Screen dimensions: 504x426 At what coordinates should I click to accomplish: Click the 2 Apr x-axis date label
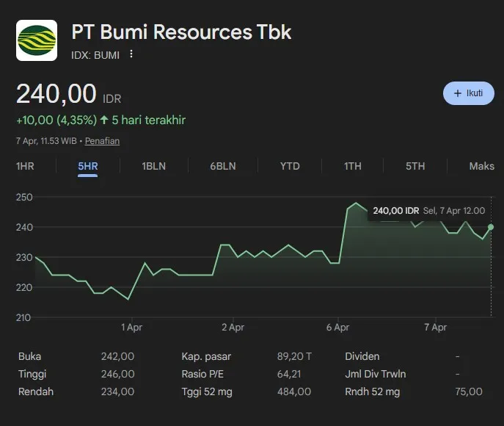(x=233, y=328)
